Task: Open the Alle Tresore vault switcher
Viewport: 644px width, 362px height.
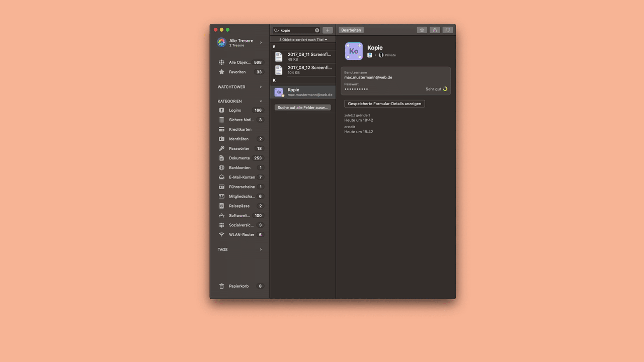Action: click(239, 43)
